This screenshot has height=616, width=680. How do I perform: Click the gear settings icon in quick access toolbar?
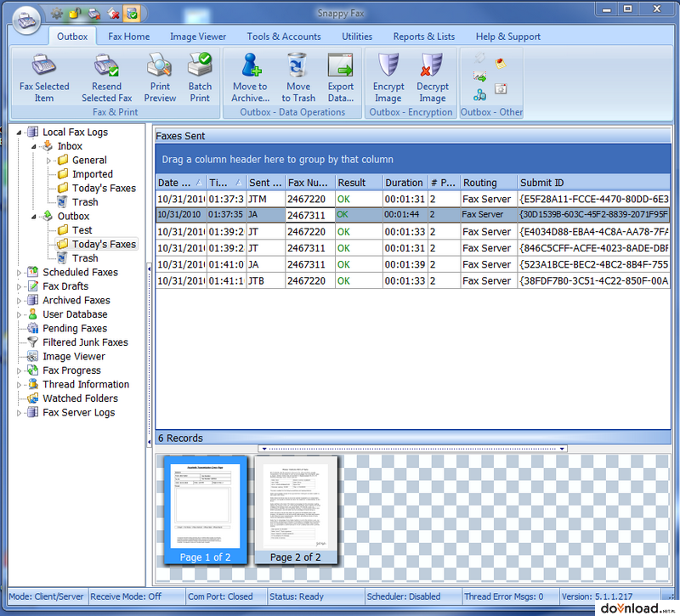coord(57,14)
